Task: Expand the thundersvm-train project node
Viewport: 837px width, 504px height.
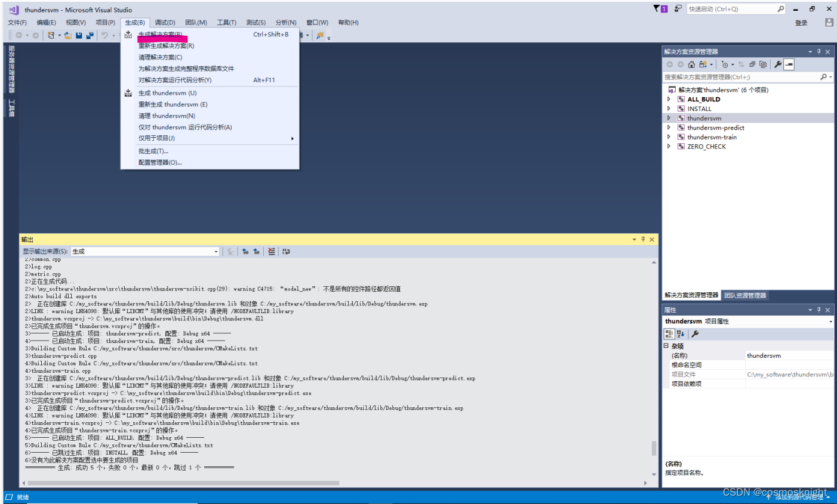Action: (x=669, y=137)
